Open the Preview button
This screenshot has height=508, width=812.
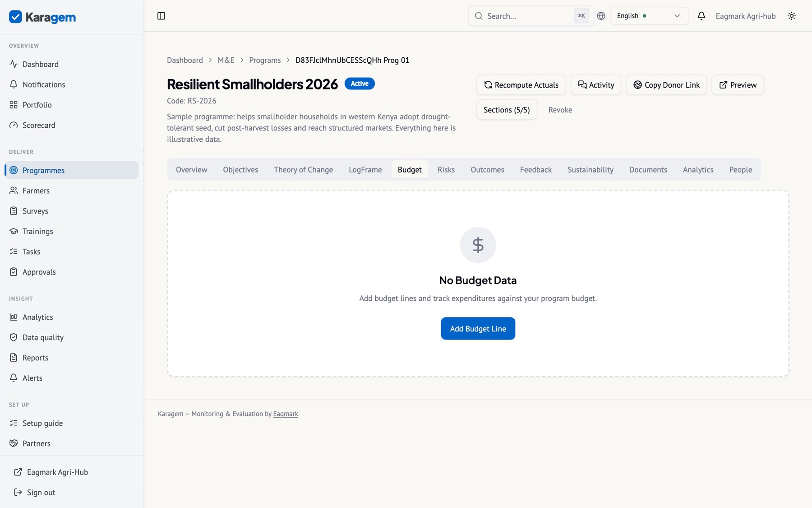click(x=738, y=85)
